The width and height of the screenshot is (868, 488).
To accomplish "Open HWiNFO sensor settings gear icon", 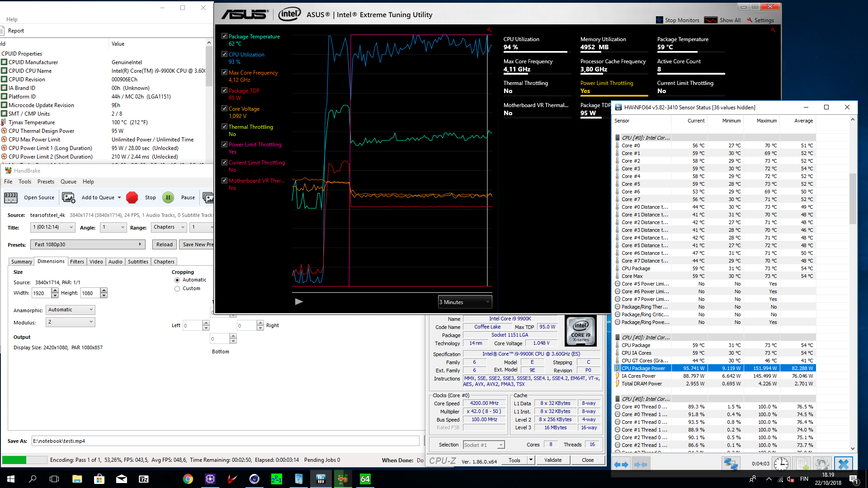I will [822, 464].
